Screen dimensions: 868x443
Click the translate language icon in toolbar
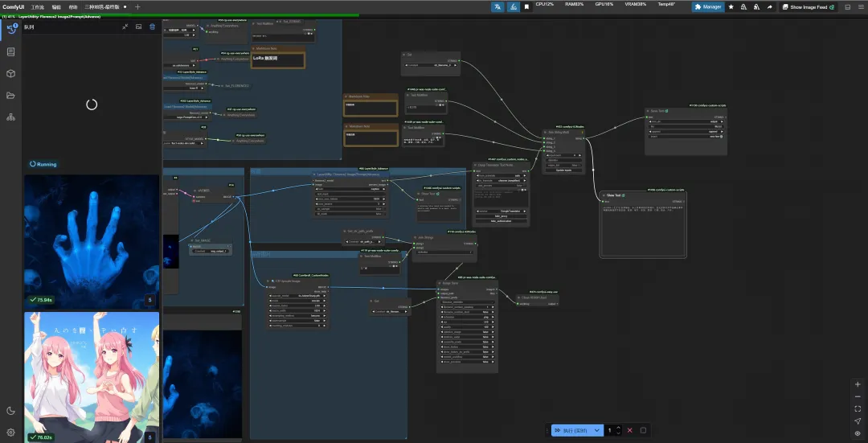497,6
